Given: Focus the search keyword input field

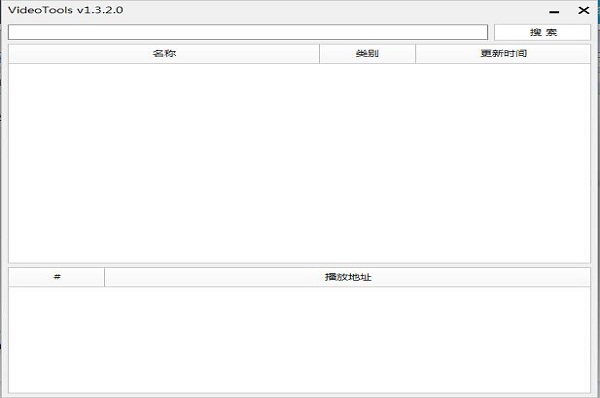Looking at the screenshot, I should point(248,32).
